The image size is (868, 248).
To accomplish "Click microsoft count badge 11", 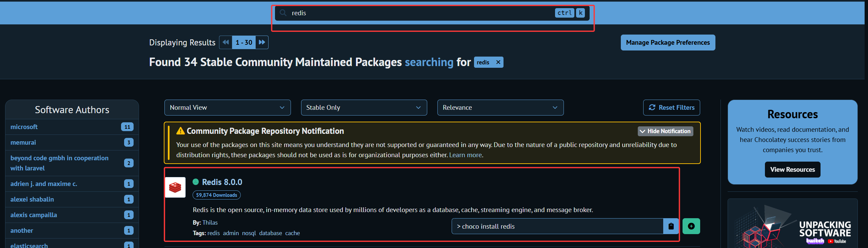I will point(127,127).
